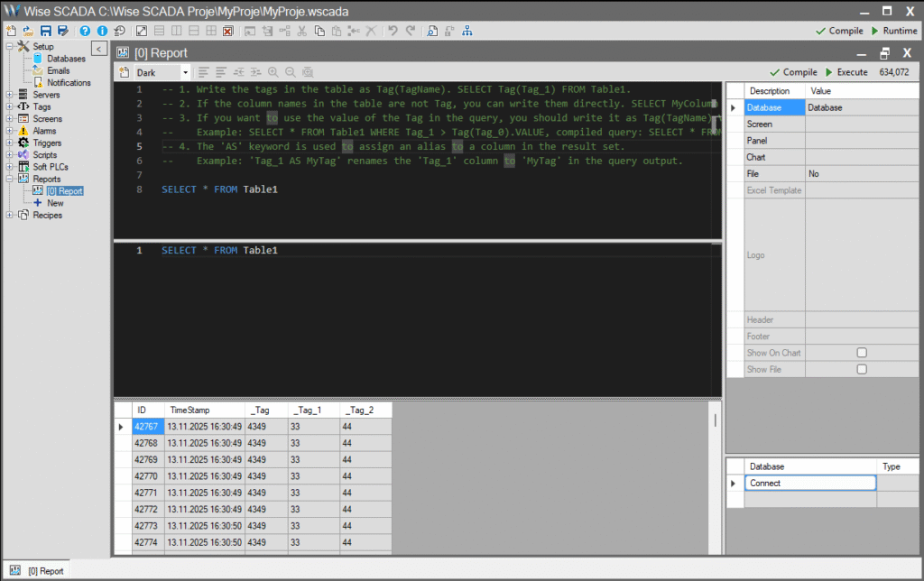The height and width of the screenshot is (581, 924).
Task: Click the Zoom In magnifier icon in Report toolbar
Action: click(273, 71)
